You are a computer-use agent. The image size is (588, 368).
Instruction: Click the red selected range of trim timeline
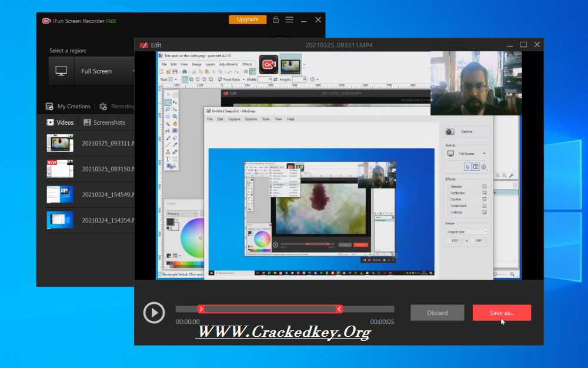coord(270,309)
